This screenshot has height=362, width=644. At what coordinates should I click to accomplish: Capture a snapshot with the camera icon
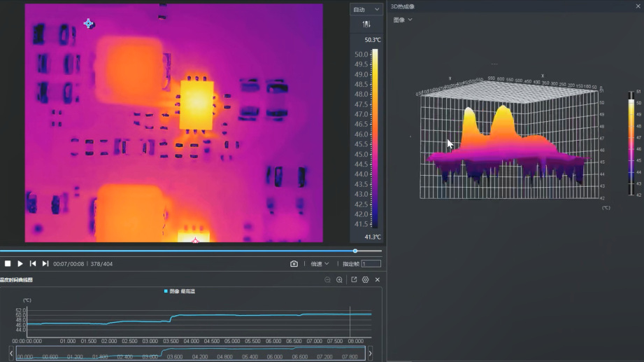(294, 264)
